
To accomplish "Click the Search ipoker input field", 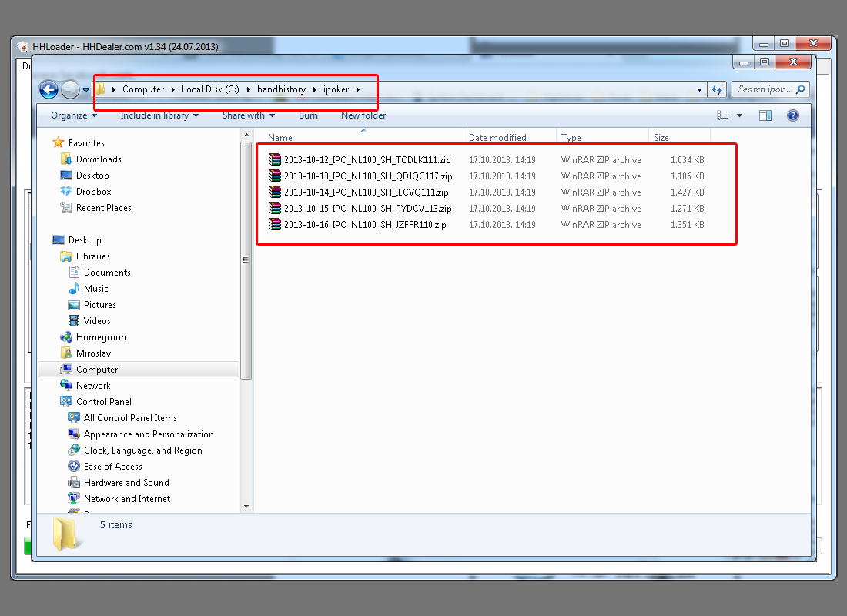I will [764, 89].
